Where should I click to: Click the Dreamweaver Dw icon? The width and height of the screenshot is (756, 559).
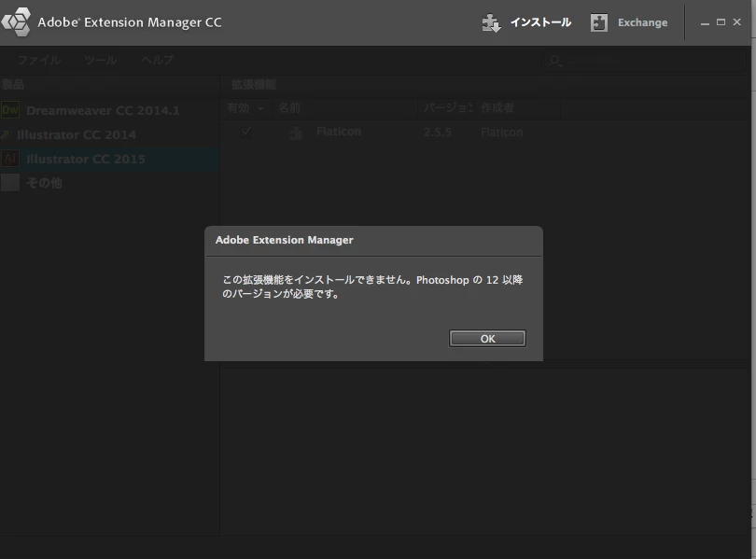click(x=10, y=110)
